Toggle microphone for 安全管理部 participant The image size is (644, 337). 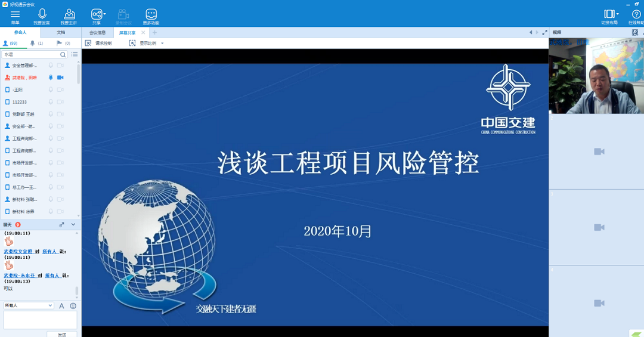[x=51, y=66]
